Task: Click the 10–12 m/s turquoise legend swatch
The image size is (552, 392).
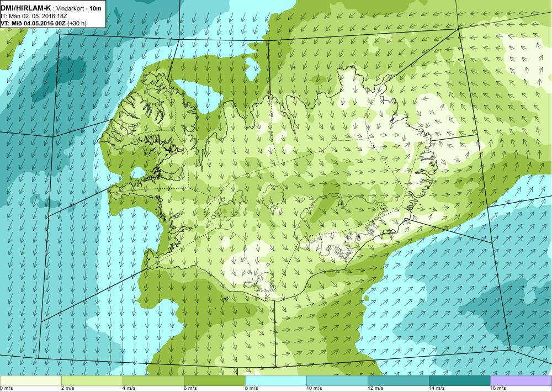Action: click(337, 381)
